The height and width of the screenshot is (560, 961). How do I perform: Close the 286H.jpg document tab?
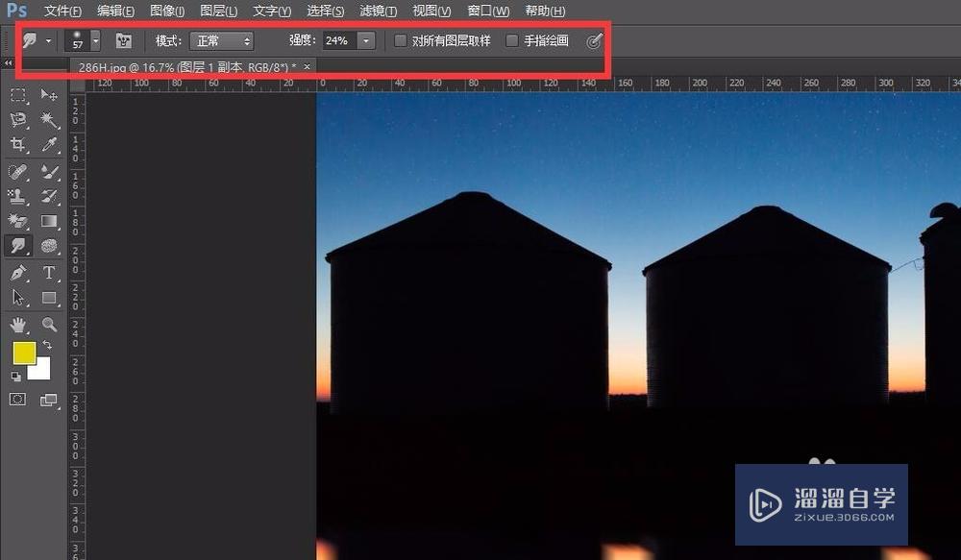pyautogui.click(x=308, y=66)
